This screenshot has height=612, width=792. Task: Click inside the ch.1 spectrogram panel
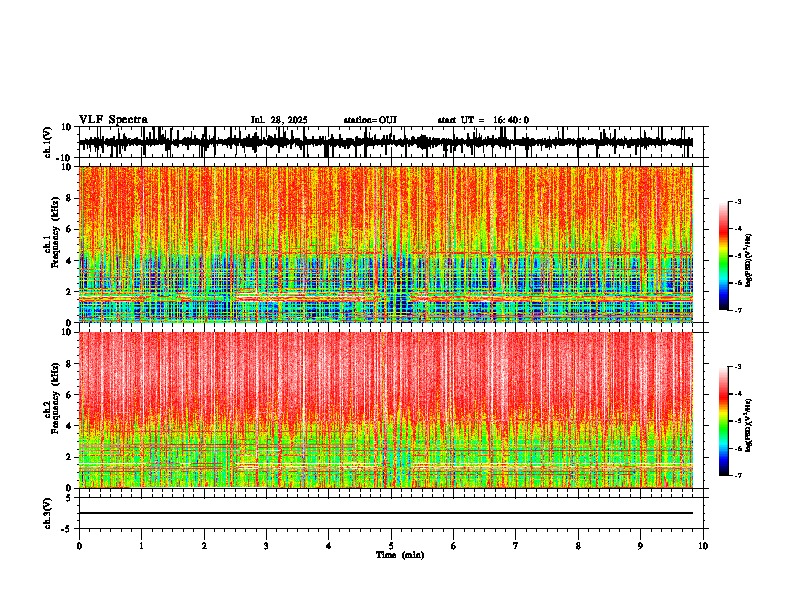point(386,244)
